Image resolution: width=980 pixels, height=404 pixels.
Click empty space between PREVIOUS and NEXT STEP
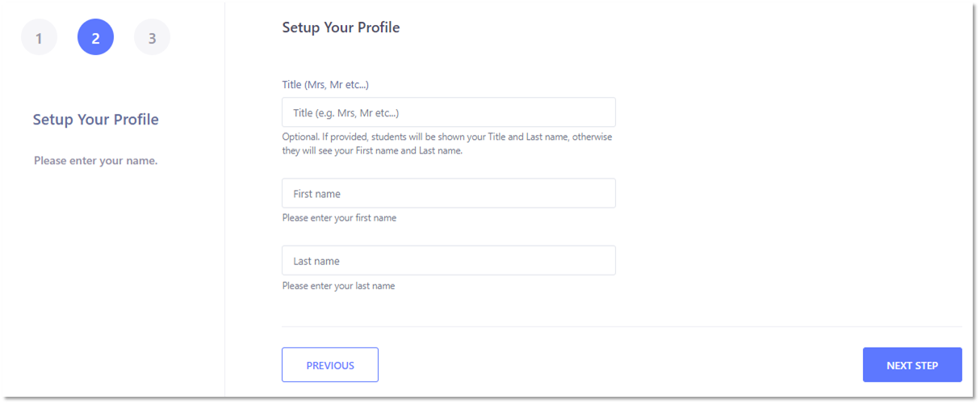tap(622, 364)
